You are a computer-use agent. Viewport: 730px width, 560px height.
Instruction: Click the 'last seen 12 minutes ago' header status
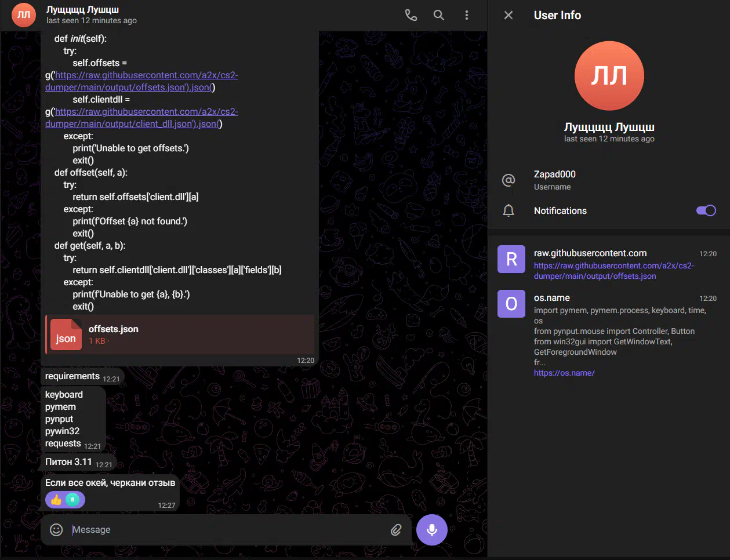(x=92, y=20)
